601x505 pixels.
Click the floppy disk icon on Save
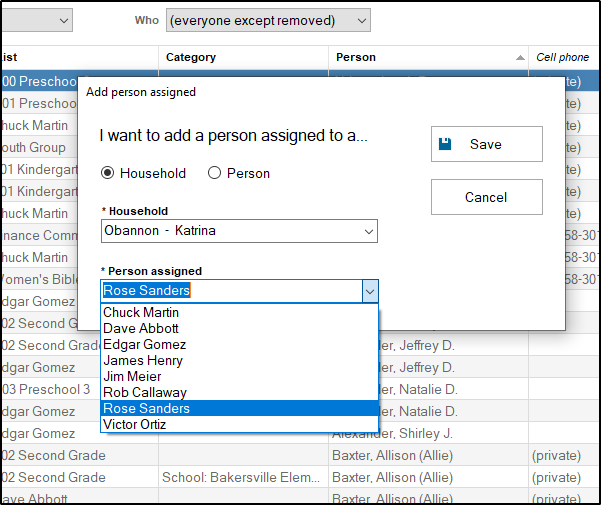point(446,144)
